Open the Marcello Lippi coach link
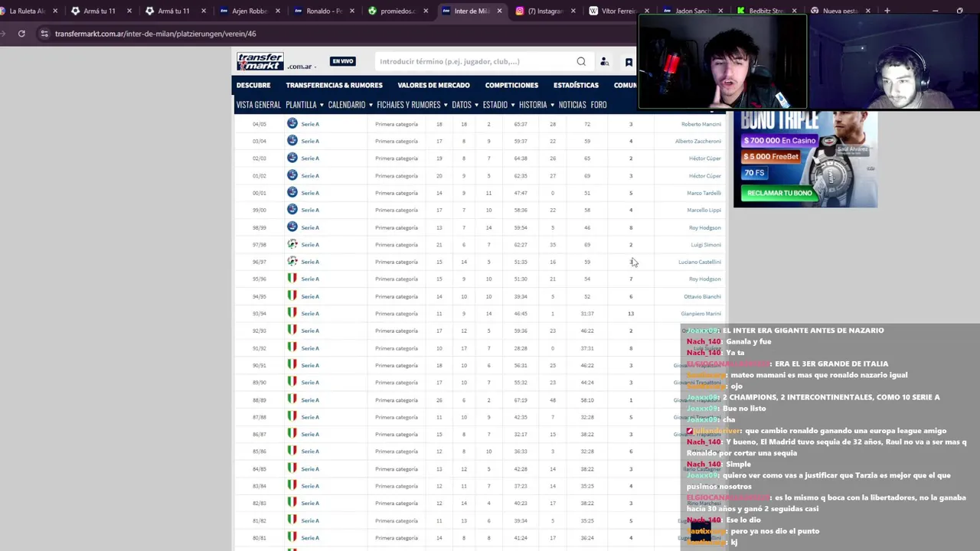The image size is (980, 551). [x=704, y=210]
